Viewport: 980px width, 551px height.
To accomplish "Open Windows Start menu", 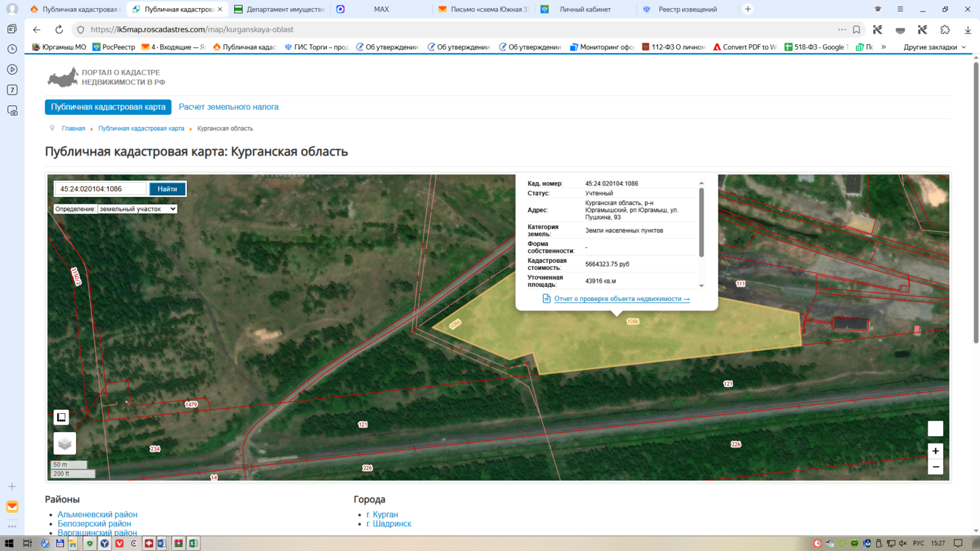I will 9,543.
